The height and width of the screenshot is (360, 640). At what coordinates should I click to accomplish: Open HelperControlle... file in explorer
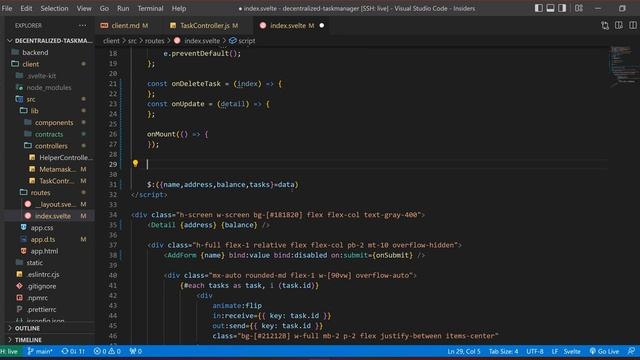pos(65,158)
